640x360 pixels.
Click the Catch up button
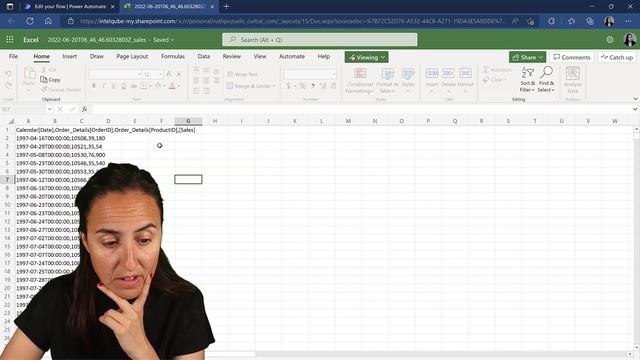pyautogui.click(x=617, y=57)
